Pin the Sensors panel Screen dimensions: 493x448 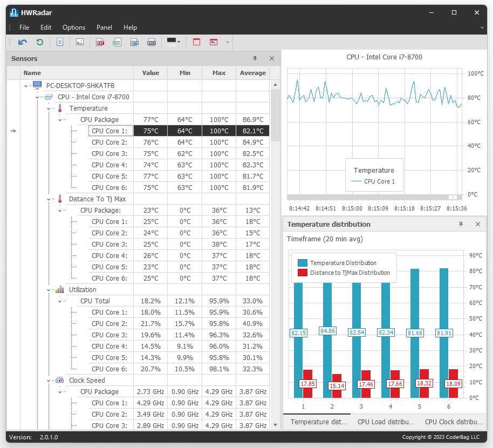[255, 58]
